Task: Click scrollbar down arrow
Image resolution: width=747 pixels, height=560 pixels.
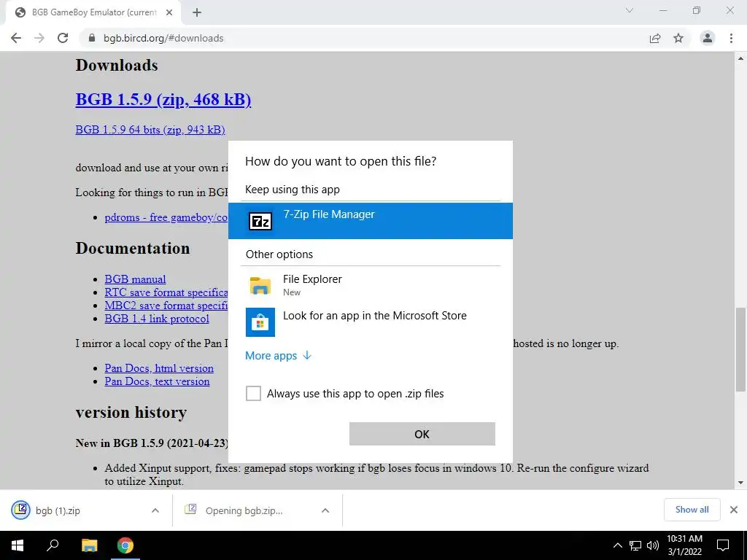Action: click(740, 483)
